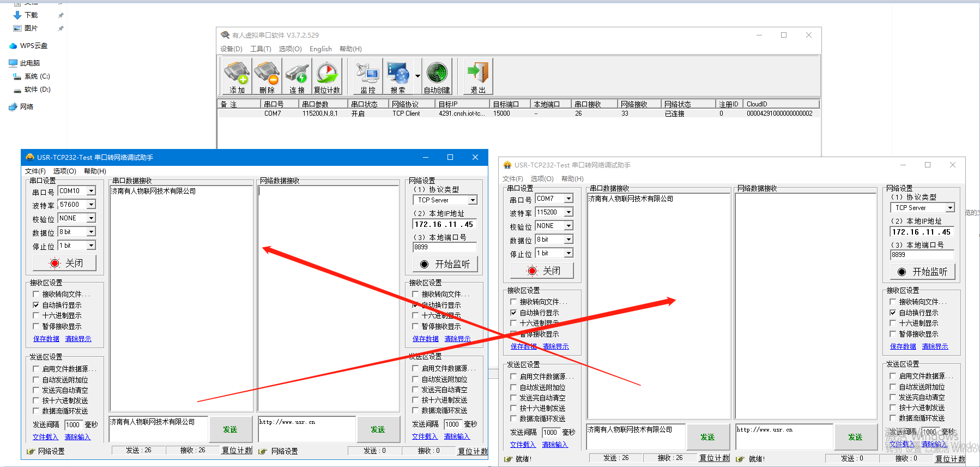
Task: Click the 自动创建 (Auto create) radar icon
Action: 437,77
